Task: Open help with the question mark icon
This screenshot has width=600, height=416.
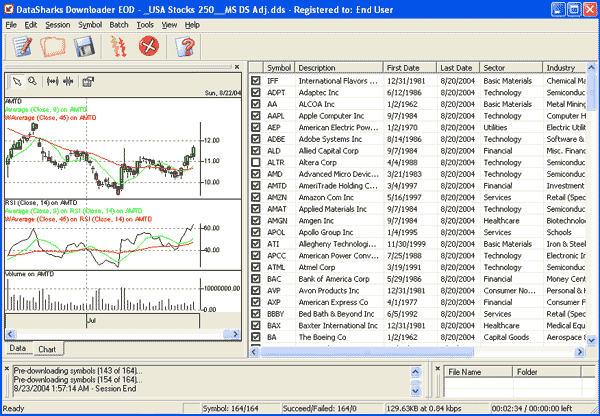Action: tap(185, 46)
